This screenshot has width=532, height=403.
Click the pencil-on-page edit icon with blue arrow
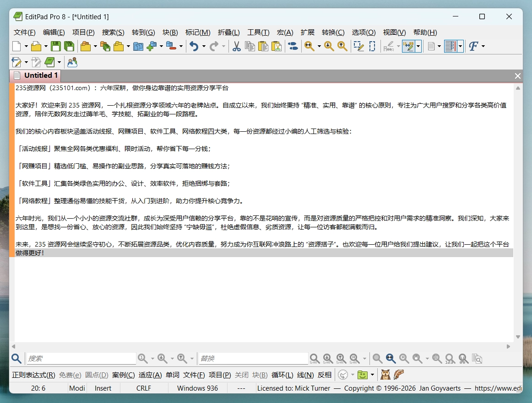click(x=16, y=62)
